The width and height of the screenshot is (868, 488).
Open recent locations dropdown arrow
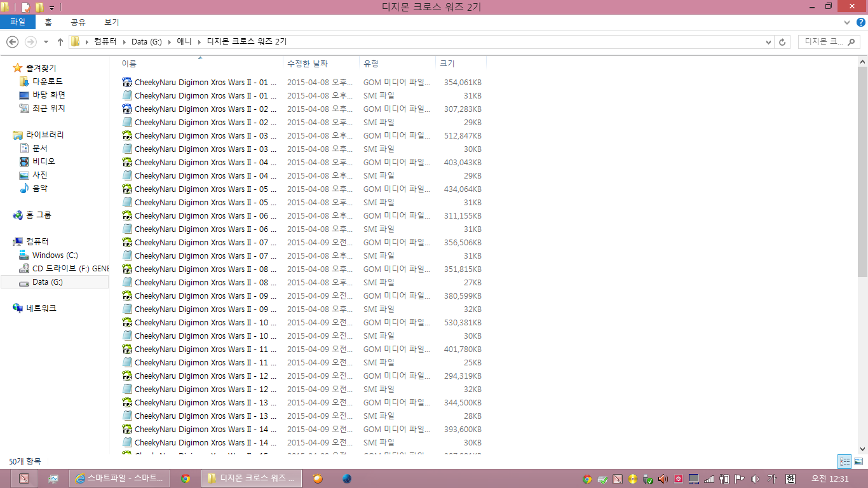tap(46, 42)
